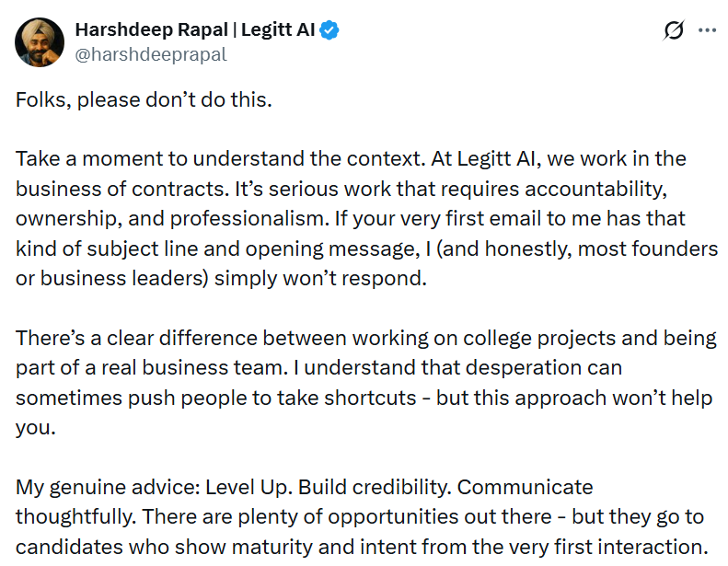The height and width of the screenshot is (566, 728).
Task: Open Harshdeep Rapal's profile picture
Action: [x=40, y=41]
